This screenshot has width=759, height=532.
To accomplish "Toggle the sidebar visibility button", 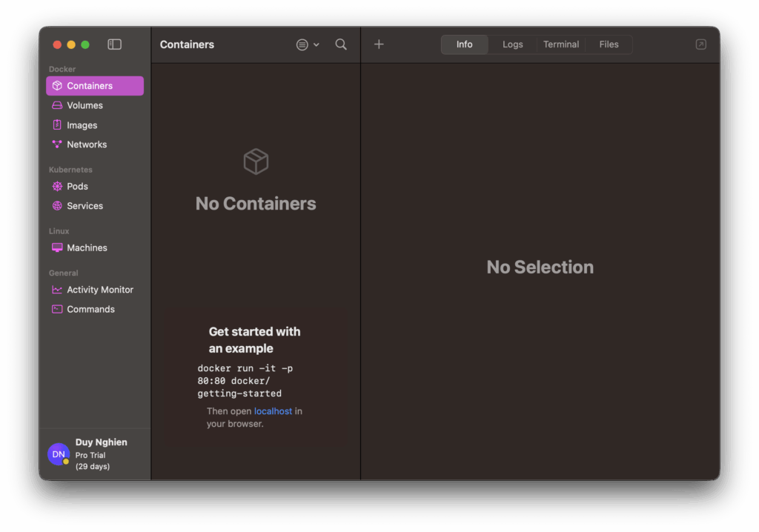I will pyautogui.click(x=114, y=44).
